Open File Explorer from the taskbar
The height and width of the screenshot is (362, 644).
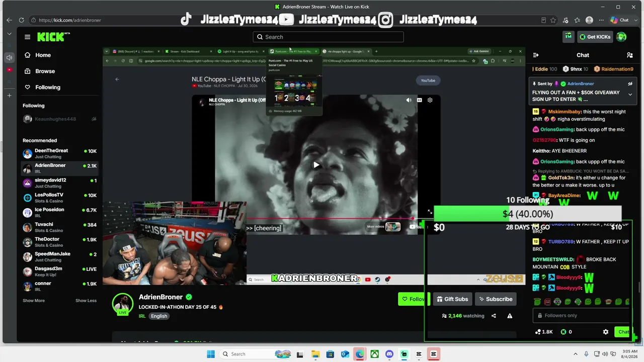coord(315,354)
